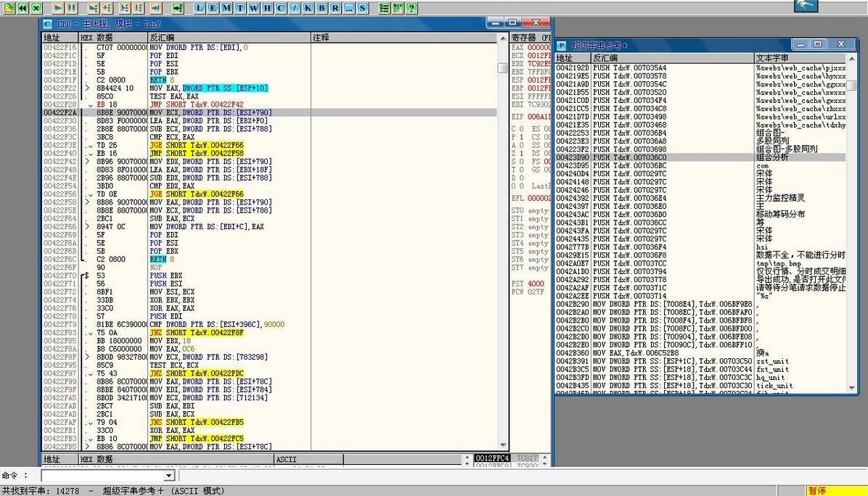
Task: Expand the 命令 command box dropdown arrow
Action: (x=169, y=476)
